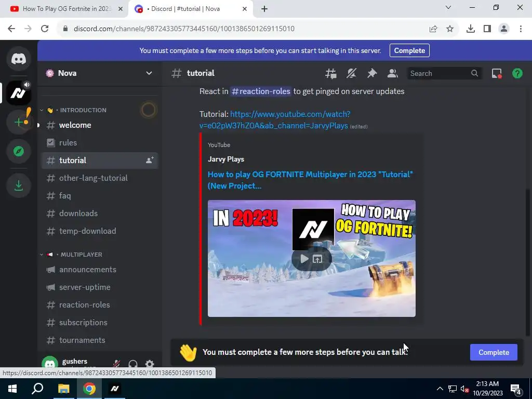Open Chrome profile avatar
The height and width of the screenshot is (399, 532).
504,29
